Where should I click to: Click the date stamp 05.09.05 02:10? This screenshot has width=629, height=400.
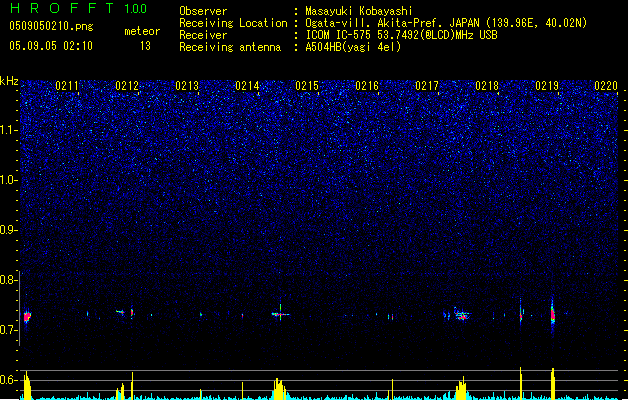coord(51,46)
